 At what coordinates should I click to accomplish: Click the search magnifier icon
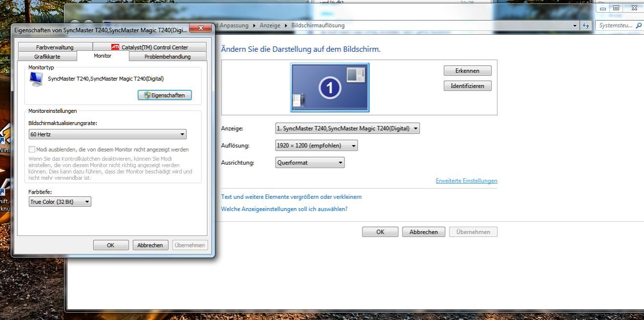click(x=639, y=25)
